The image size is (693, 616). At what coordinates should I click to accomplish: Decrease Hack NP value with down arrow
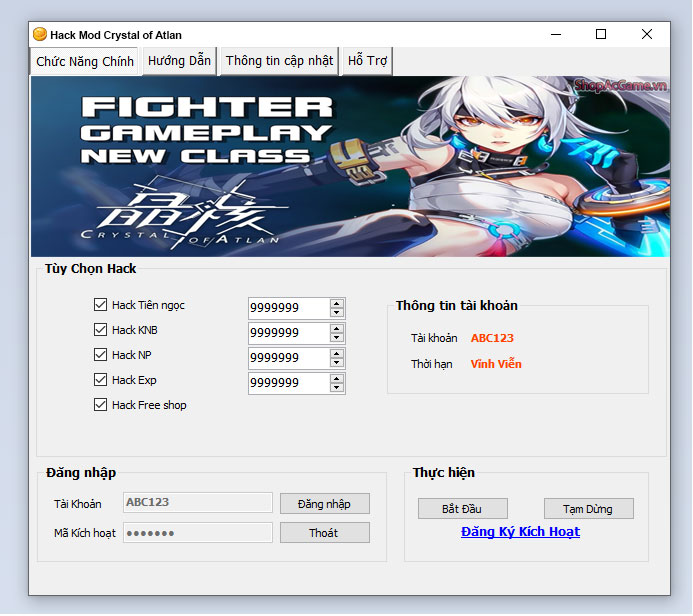point(337,362)
